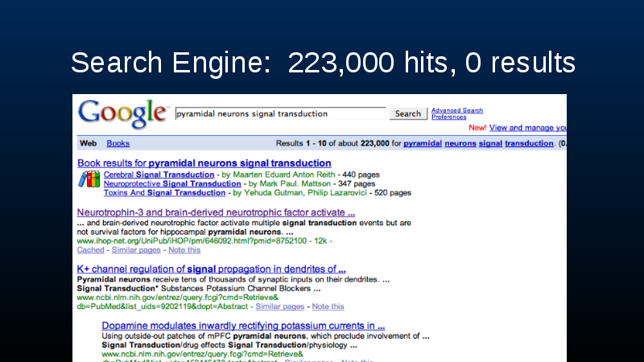Open the Preferences link
644x362 pixels.
[448, 117]
